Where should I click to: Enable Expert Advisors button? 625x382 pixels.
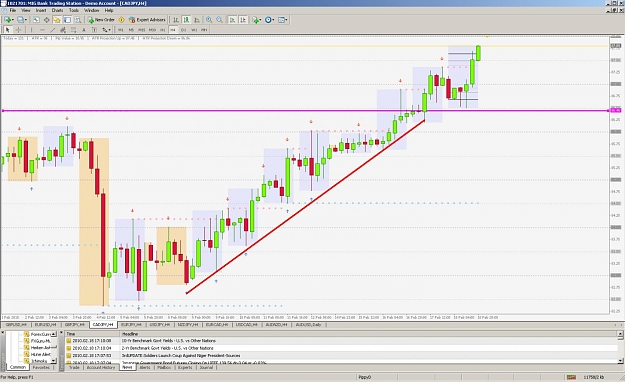(x=147, y=20)
